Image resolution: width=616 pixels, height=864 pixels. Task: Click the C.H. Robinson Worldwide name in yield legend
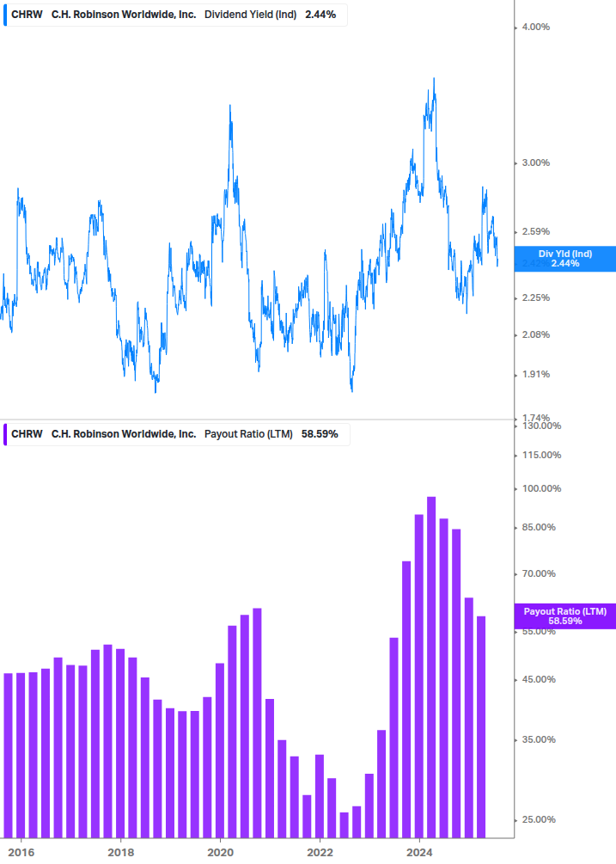tap(124, 15)
